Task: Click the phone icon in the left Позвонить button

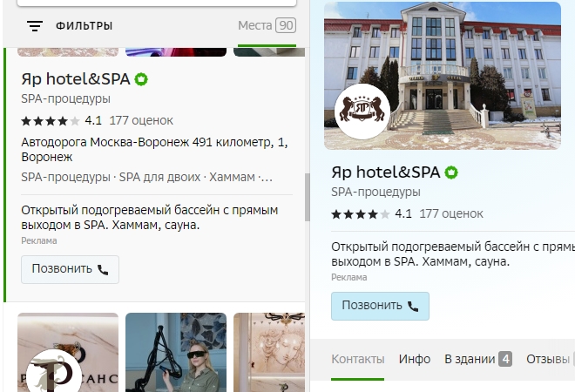Action: [x=103, y=270]
